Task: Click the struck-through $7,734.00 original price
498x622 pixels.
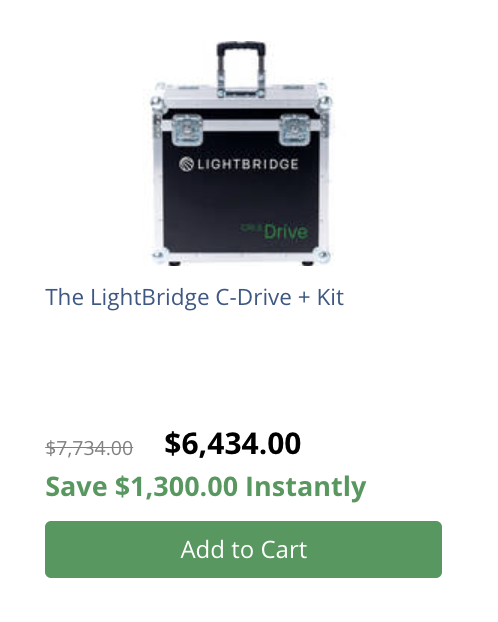Action: coord(89,449)
